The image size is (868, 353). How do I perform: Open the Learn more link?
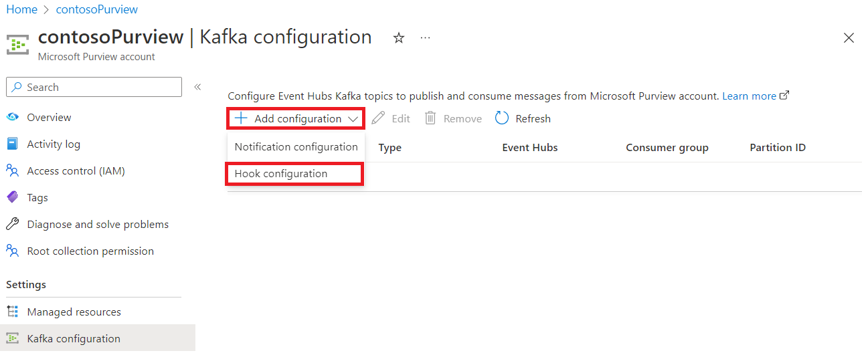(x=749, y=96)
